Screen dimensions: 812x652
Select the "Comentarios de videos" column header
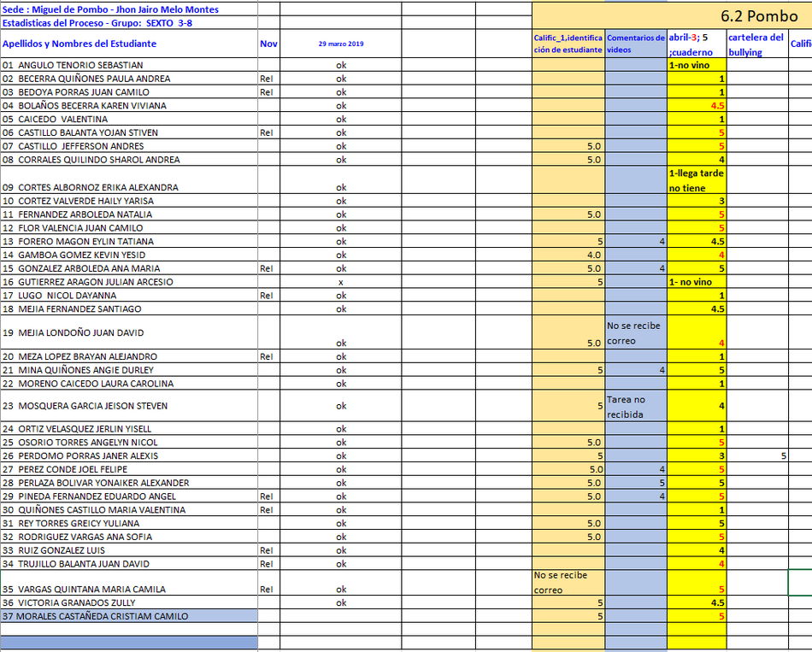[x=636, y=44]
